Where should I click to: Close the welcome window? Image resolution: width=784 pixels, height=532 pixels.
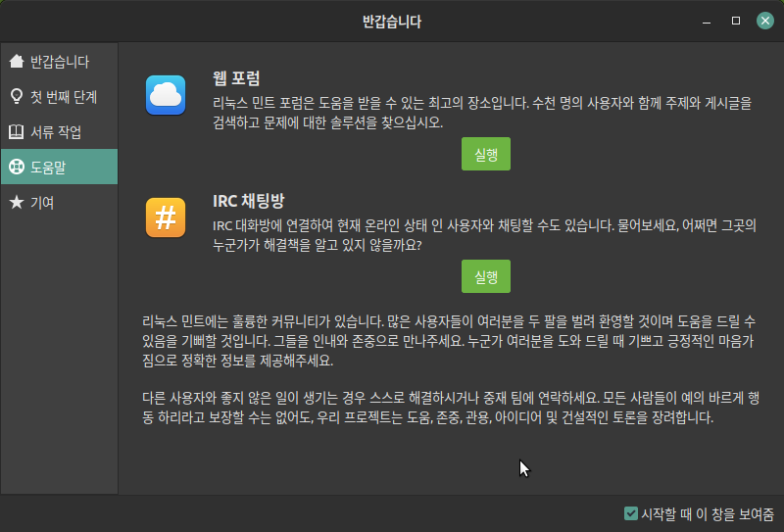765,21
